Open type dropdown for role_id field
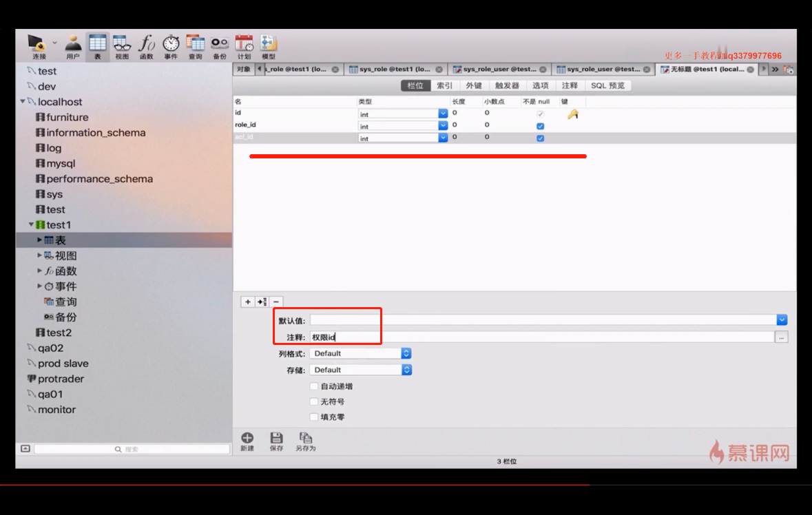This screenshot has height=515, width=812. tap(443, 125)
